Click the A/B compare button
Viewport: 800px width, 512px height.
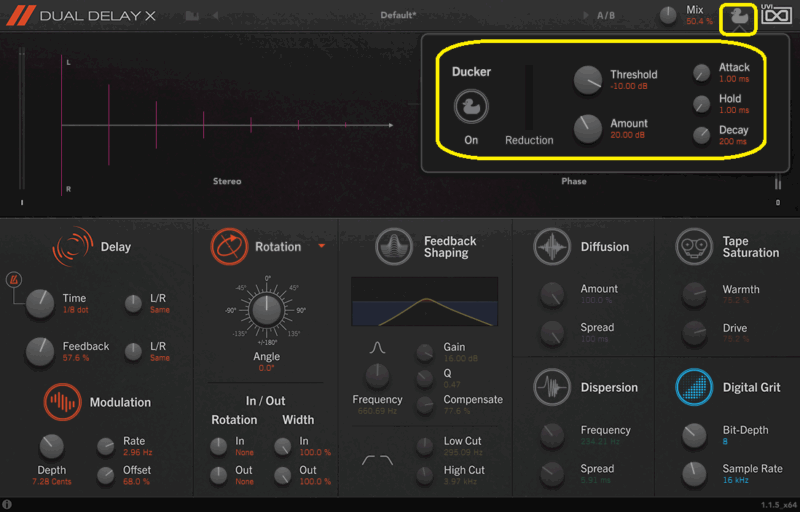pos(606,16)
